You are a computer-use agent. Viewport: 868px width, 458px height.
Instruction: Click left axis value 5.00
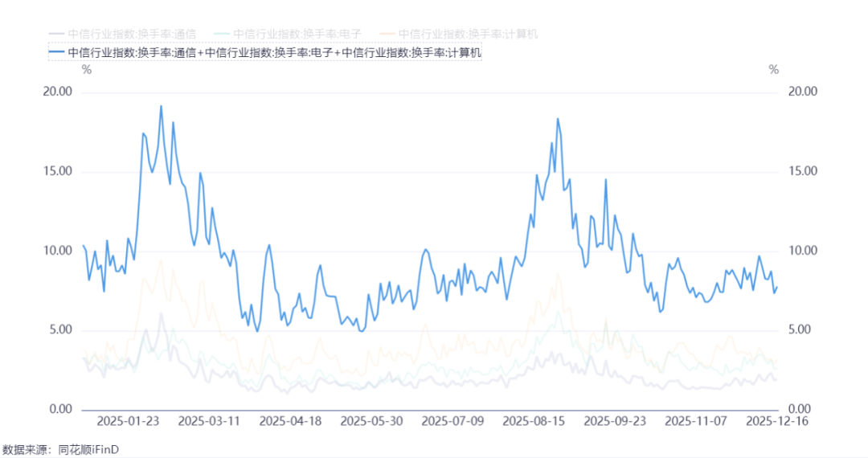tap(61, 330)
